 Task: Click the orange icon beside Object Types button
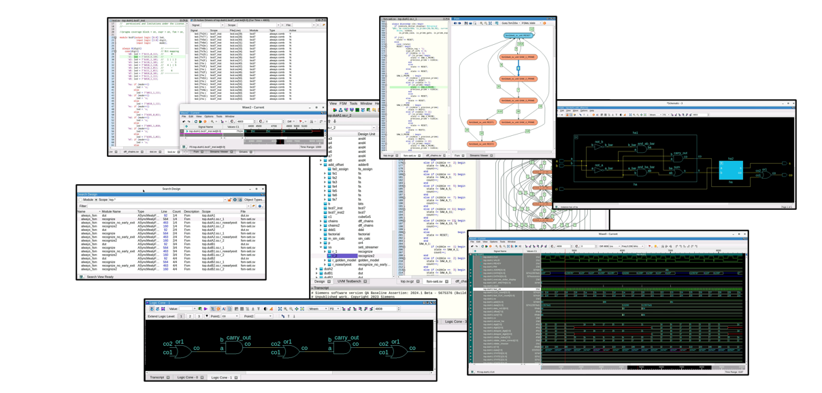tap(229, 200)
